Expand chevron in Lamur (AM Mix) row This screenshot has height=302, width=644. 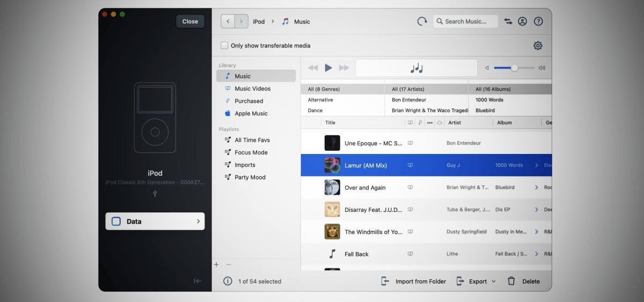tap(537, 165)
